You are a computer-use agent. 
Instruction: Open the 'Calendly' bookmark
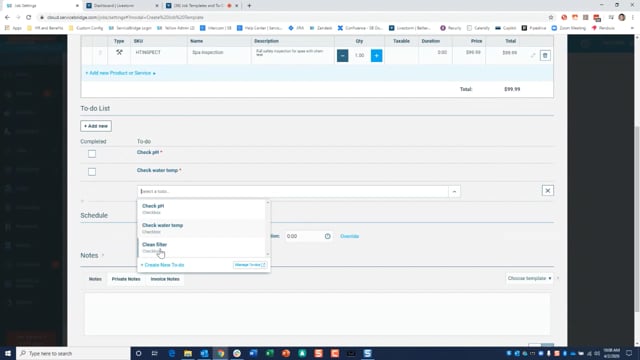[x=478, y=28]
